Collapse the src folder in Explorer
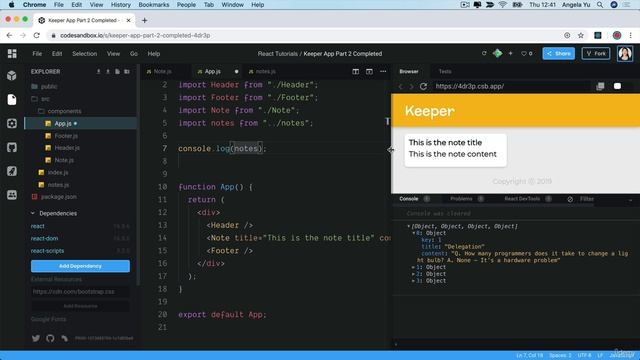 40,99
